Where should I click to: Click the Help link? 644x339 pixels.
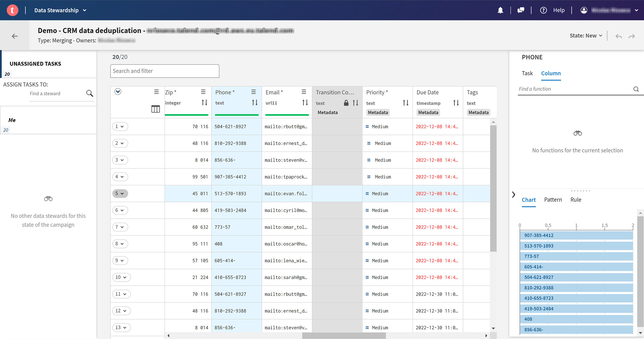pos(559,10)
